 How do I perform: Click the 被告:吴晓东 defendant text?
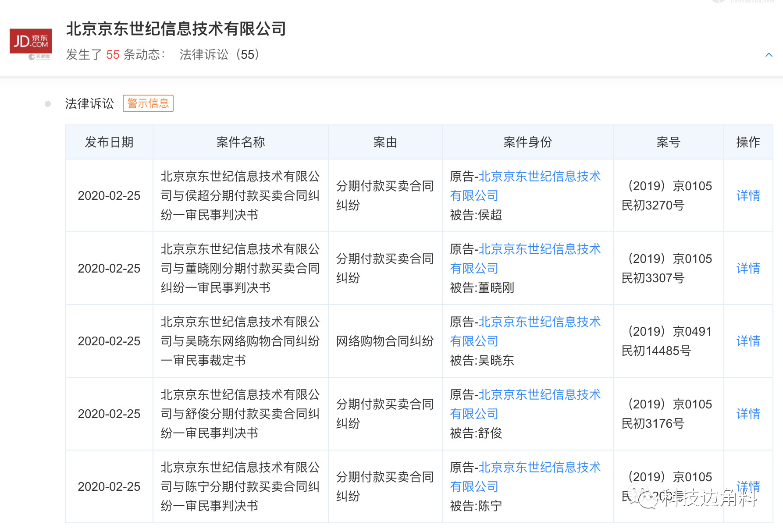pyautogui.click(x=482, y=360)
